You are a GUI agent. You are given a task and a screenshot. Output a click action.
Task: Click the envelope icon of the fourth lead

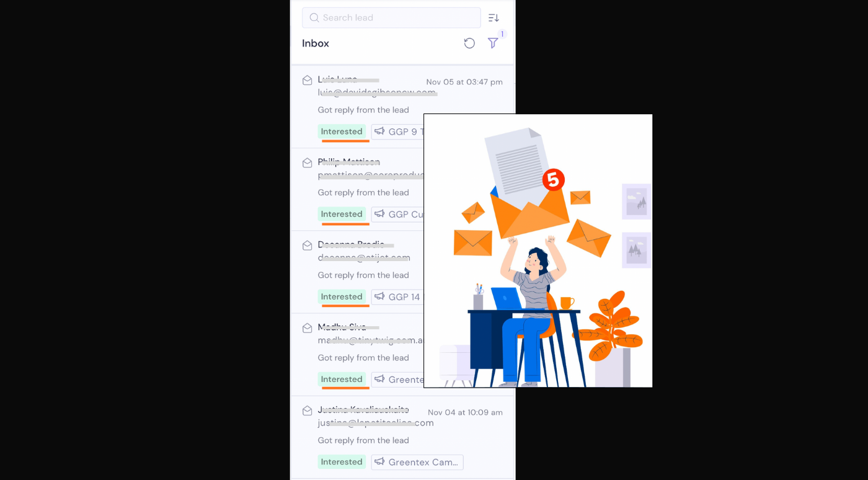coord(307,327)
